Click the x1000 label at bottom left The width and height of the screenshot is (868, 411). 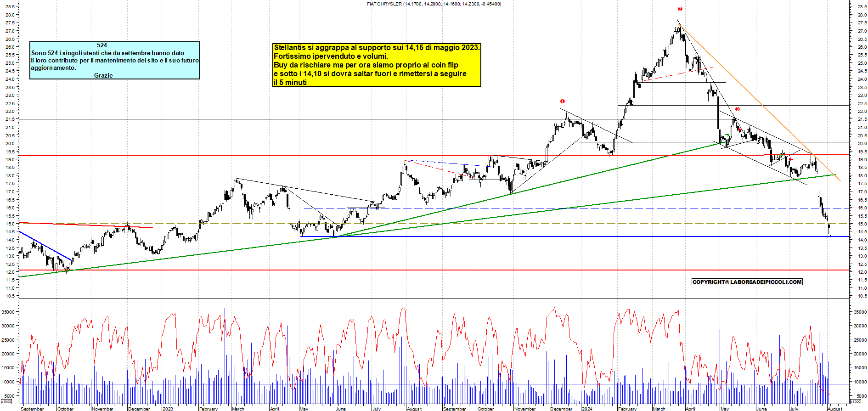[x=6, y=401]
